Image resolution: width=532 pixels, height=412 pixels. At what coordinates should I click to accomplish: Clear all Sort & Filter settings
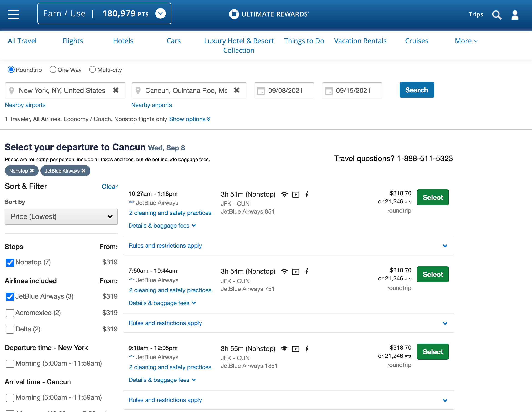(109, 187)
